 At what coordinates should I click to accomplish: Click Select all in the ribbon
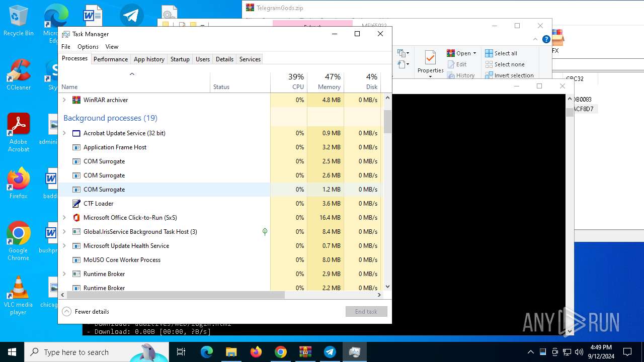(x=501, y=53)
